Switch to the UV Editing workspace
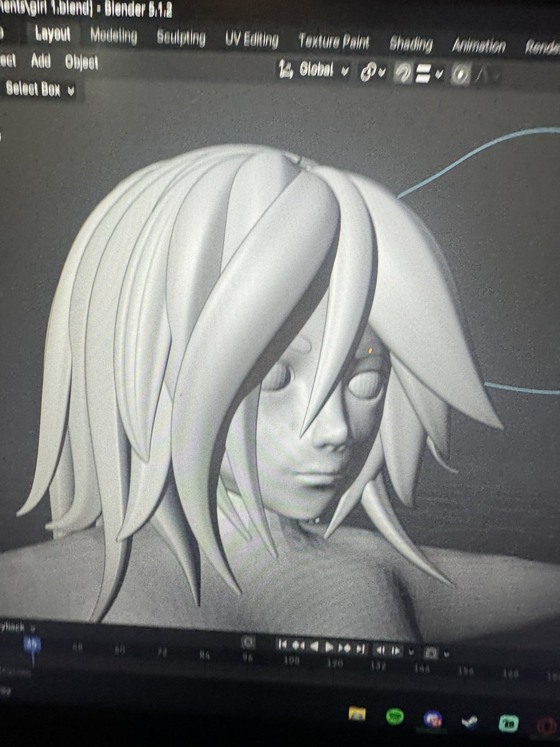 point(251,40)
